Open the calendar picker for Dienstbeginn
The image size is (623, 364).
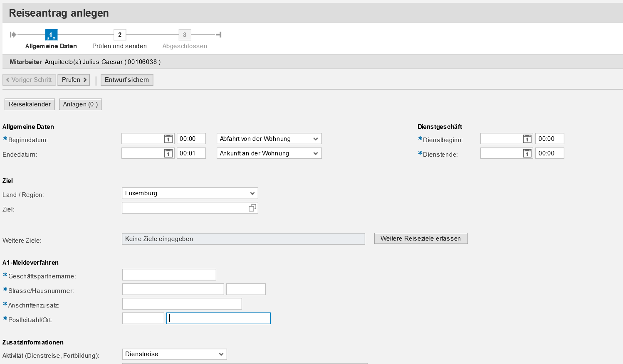click(527, 138)
